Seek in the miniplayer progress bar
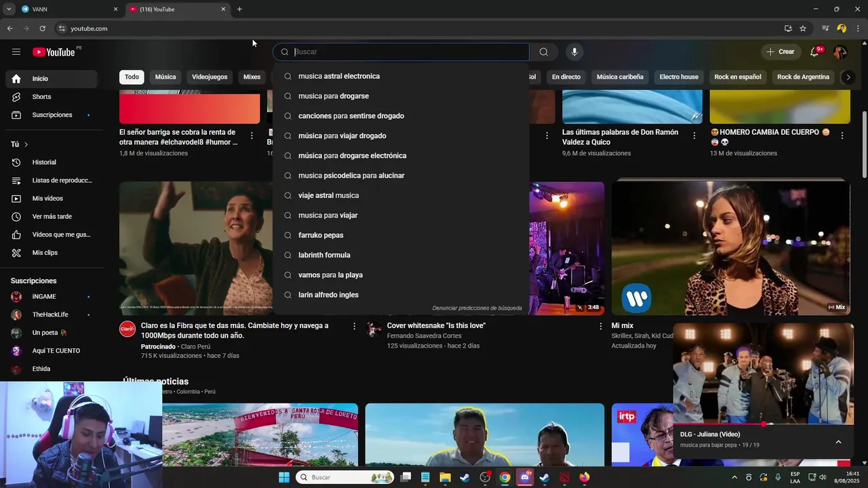This screenshot has width=868, height=488. click(763, 424)
